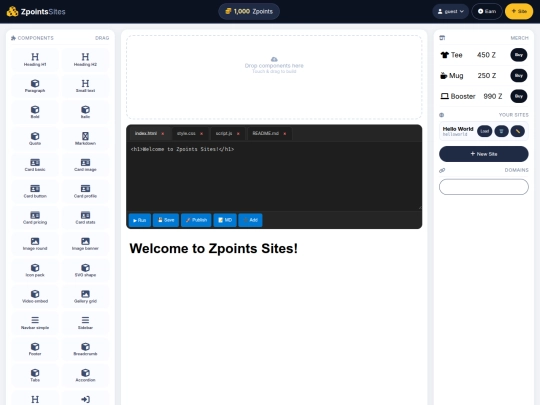Click the ZpointsSites logo

(x=36, y=11)
